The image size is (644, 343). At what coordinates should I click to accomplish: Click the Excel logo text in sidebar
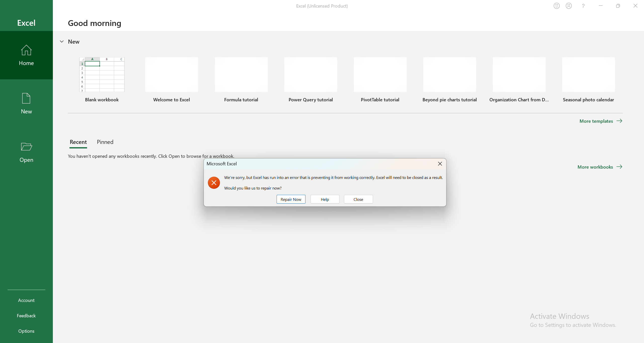(26, 23)
